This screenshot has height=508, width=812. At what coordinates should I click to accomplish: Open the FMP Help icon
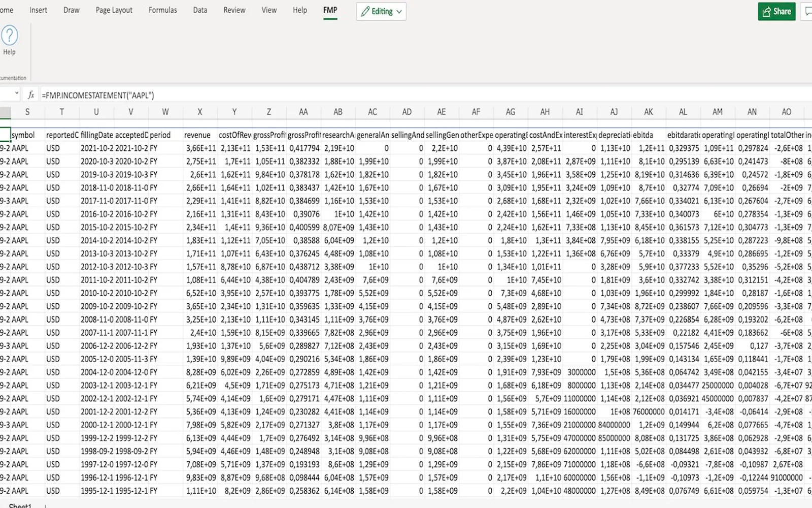click(x=9, y=40)
